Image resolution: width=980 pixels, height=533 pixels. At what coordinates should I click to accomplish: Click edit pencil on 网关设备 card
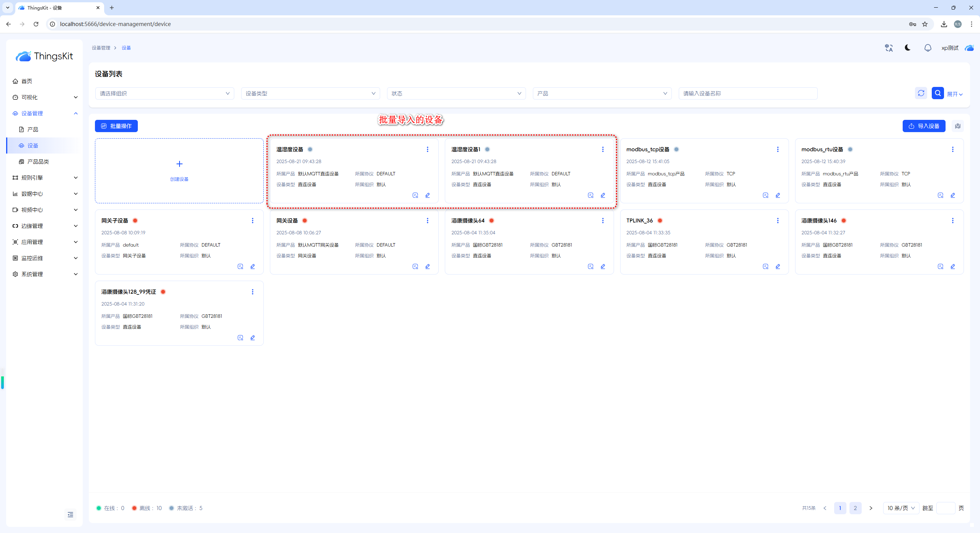pyautogui.click(x=428, y=266)
